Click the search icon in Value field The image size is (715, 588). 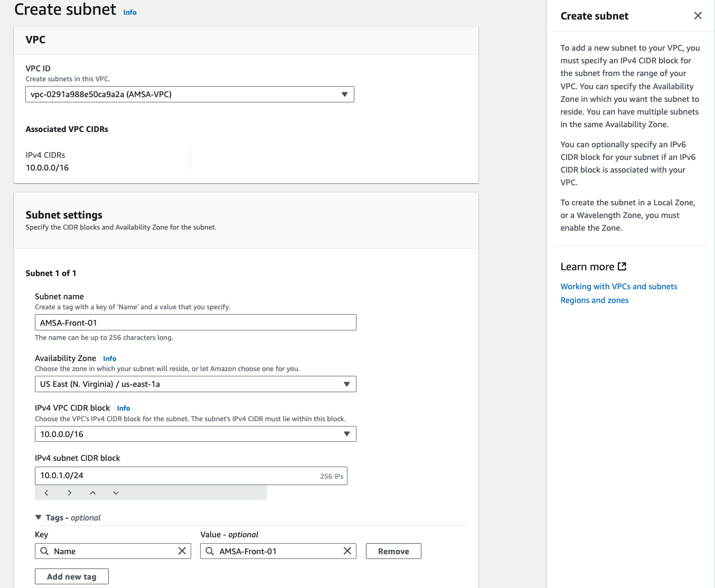pyautogui.click(x=210, y=551)
